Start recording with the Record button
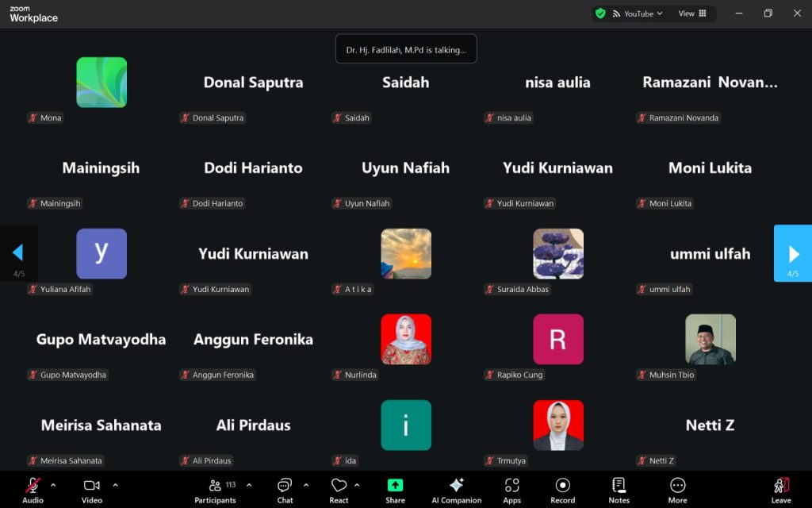 562,490
